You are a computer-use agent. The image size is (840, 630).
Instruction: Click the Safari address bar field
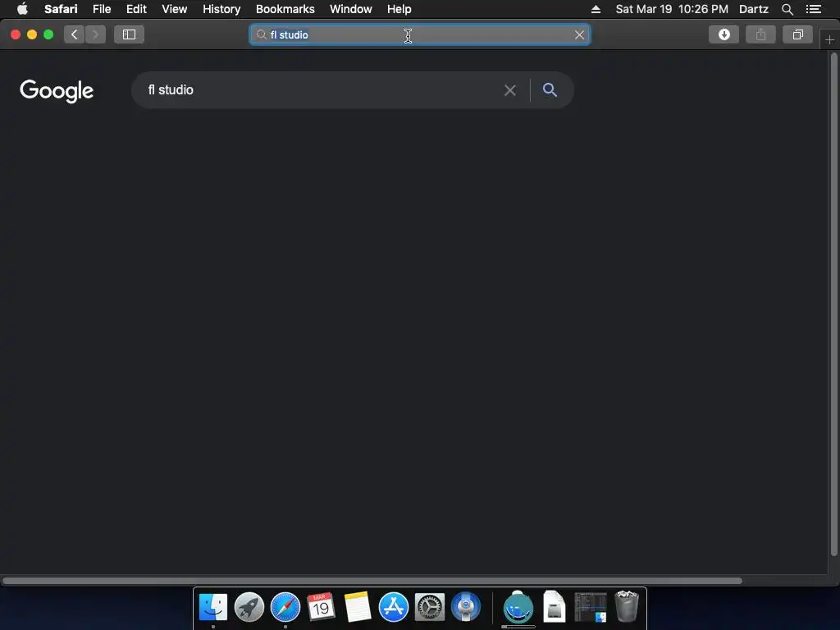[x=419, y=34]
